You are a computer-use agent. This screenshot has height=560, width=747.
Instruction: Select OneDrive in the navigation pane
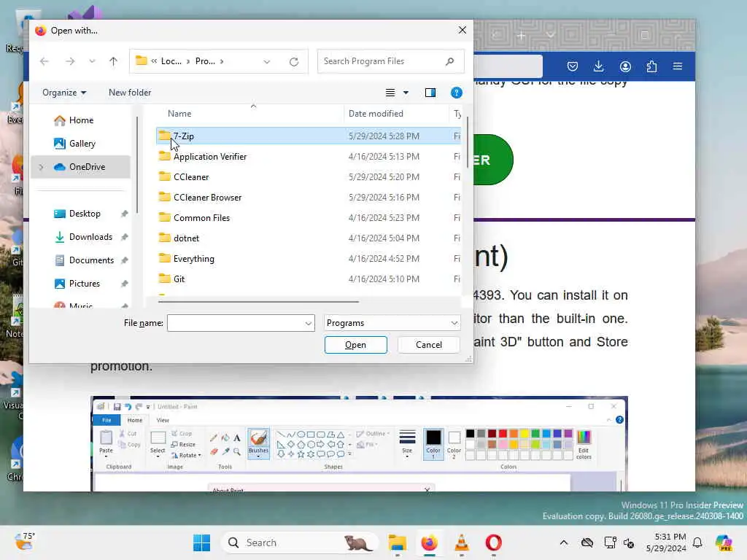click(x=80, y=167)
